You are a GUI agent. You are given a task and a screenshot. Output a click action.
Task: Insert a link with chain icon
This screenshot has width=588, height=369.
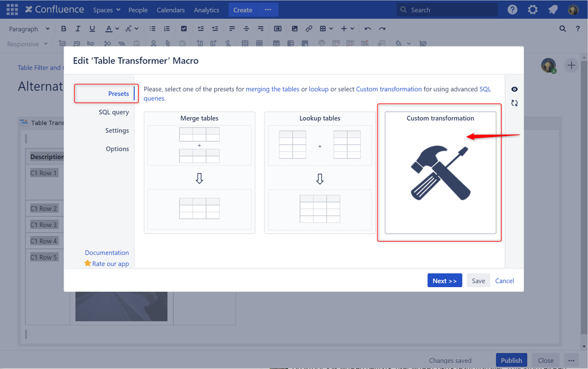point(309,29)
